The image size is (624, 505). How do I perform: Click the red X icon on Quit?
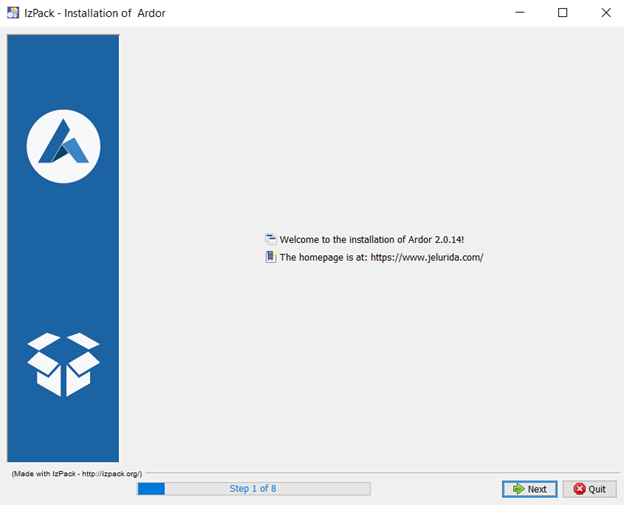click(578, 489)
